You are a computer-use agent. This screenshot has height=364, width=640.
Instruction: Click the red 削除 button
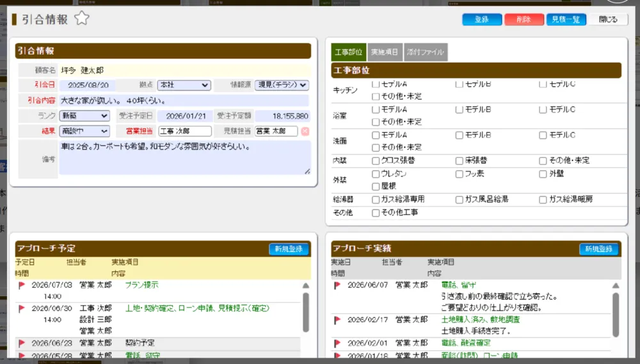pos(524,19)
